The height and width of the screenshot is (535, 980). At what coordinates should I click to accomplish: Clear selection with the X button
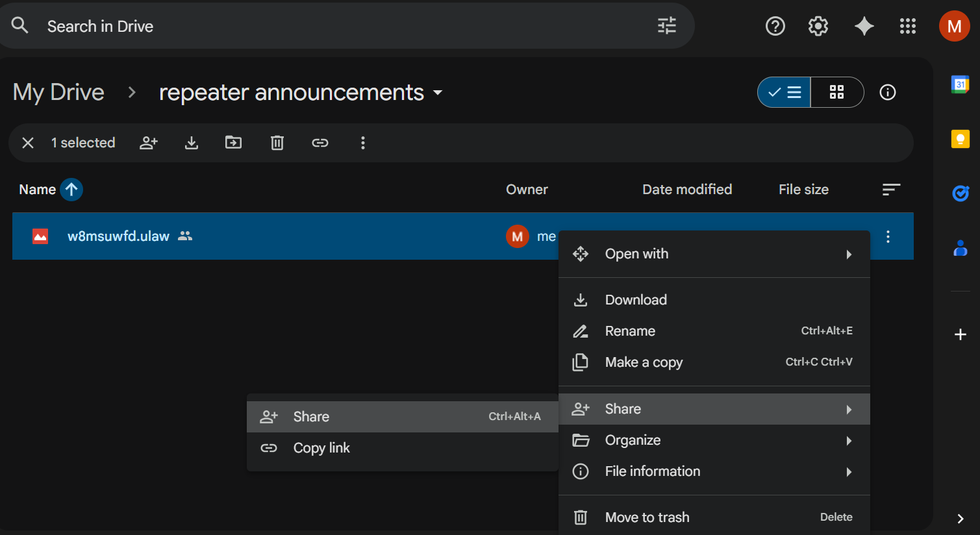point(28,143)
